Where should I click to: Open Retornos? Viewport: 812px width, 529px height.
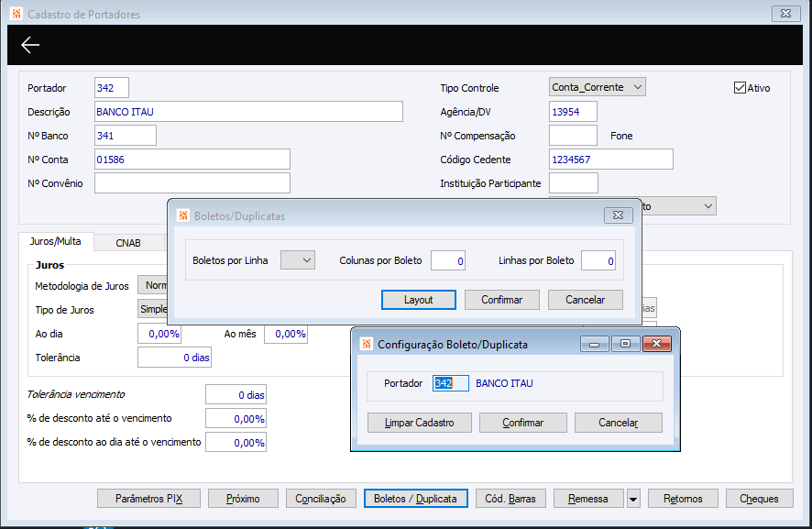683,499
